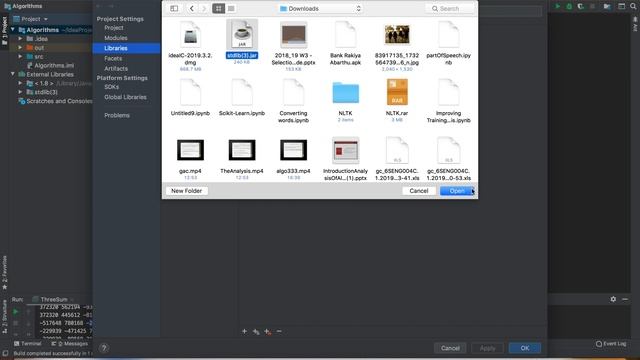Open the Terminal tool window tab
Viewport: 640px width, 360px height.
pos(28,344)
